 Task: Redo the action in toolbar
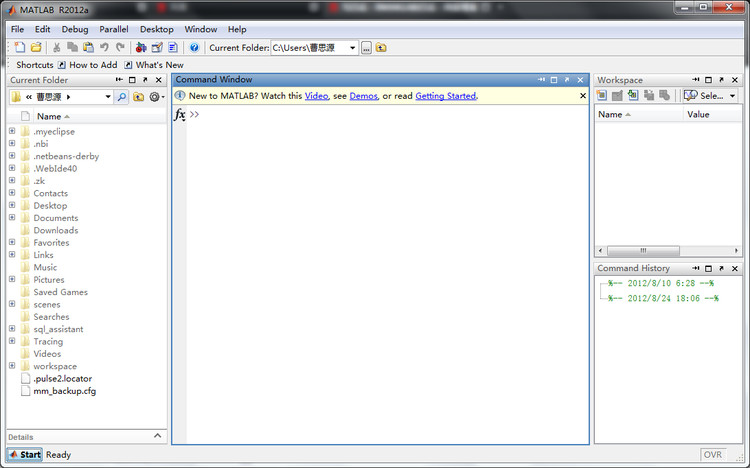120,47
